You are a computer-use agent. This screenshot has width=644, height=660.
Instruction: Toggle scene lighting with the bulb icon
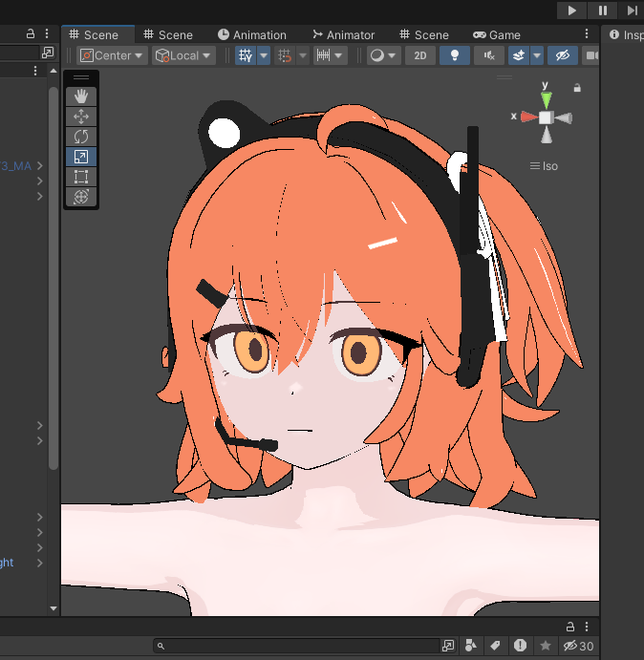[x=455, y=55]
